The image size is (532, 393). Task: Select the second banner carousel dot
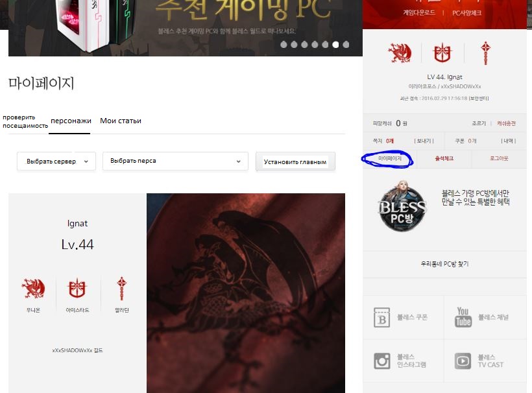[294, 45]
